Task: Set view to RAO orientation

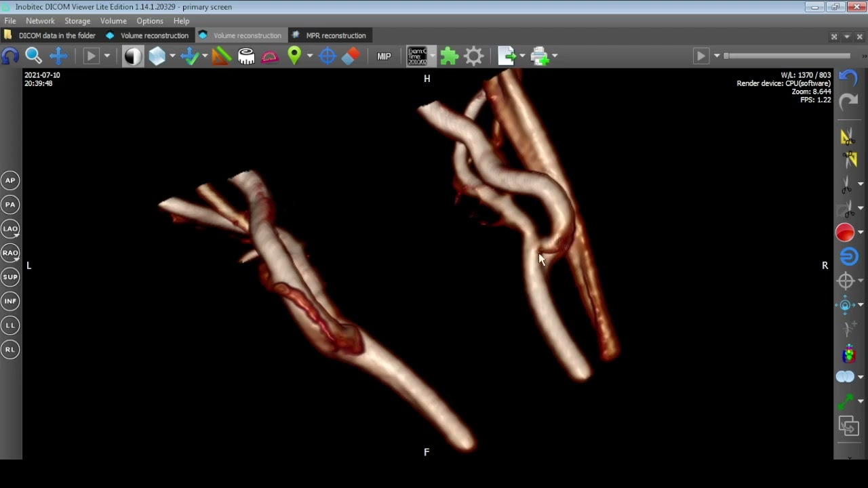Action: coord(10,253)
